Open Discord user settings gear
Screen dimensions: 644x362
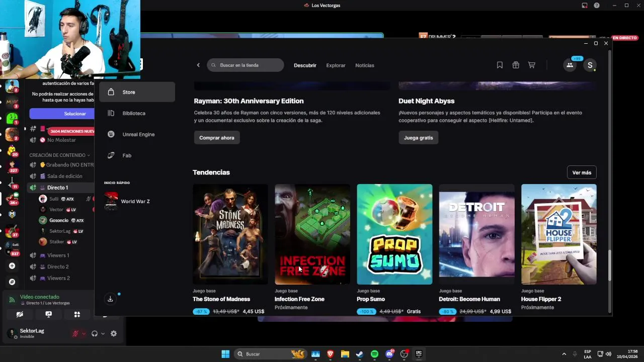(x=114, y=333)
